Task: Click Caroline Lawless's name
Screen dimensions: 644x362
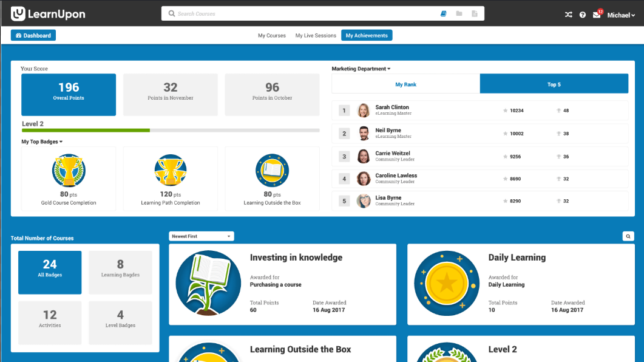Action: (396, 176)
